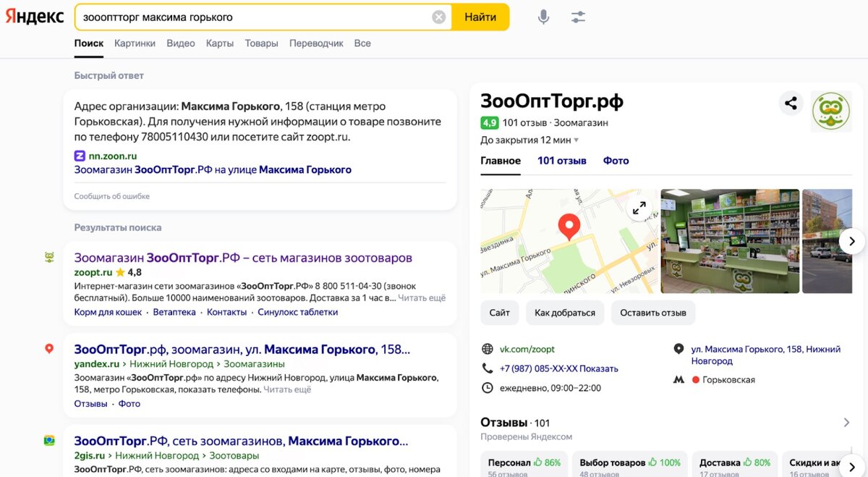Screen dimensions: 868x477
Task: Click 'Сообщить об ошибке' link
Action: point(112,196)
